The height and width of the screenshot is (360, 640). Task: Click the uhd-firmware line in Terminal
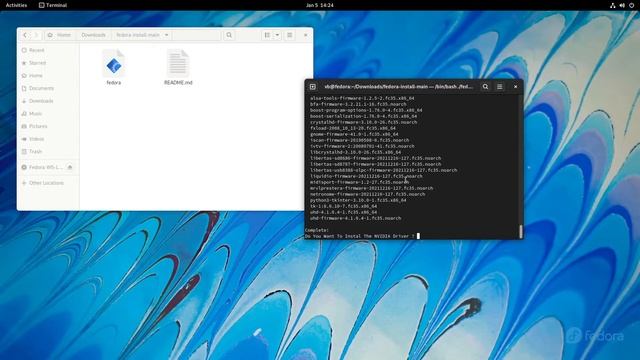pos(355,218)
